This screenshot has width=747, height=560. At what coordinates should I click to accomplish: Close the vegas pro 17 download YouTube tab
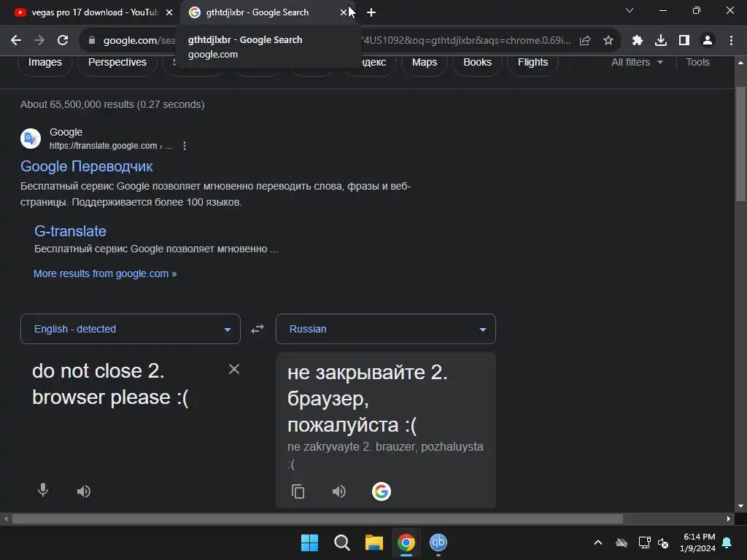pyautogui.click(x=169, y=12)
